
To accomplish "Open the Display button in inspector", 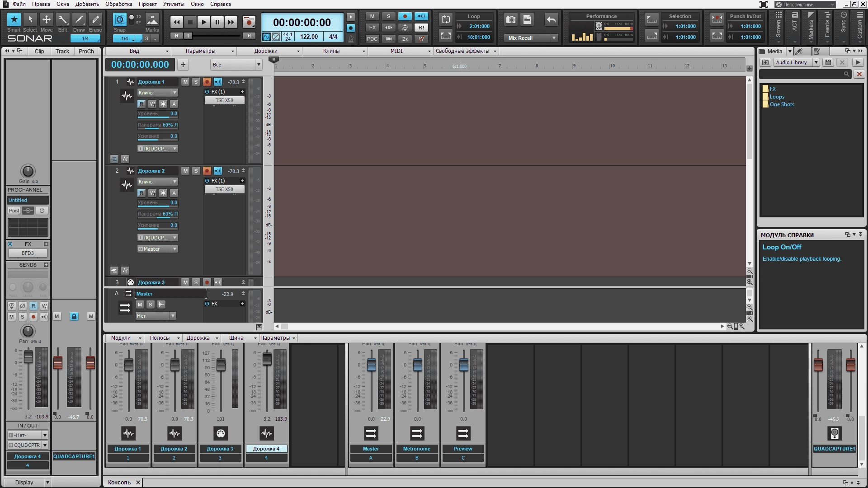I will pyautogui.click(x=28, y=482).
